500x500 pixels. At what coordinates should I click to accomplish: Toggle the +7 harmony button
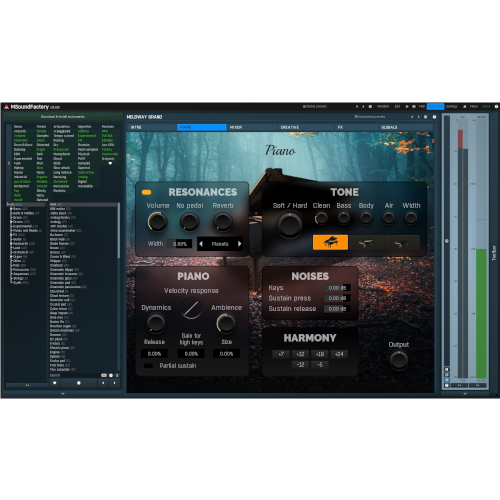(x=281, y=354)
